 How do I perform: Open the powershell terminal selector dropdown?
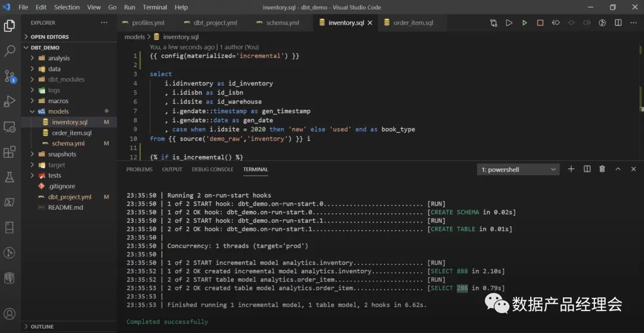coord(518,170)
